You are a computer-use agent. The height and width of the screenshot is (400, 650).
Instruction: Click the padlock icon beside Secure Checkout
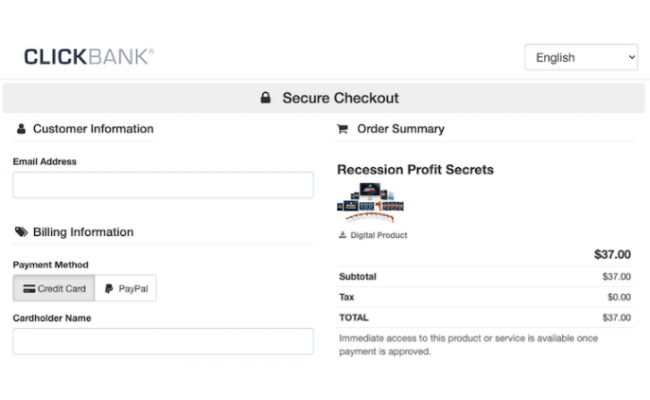point(265,98)
